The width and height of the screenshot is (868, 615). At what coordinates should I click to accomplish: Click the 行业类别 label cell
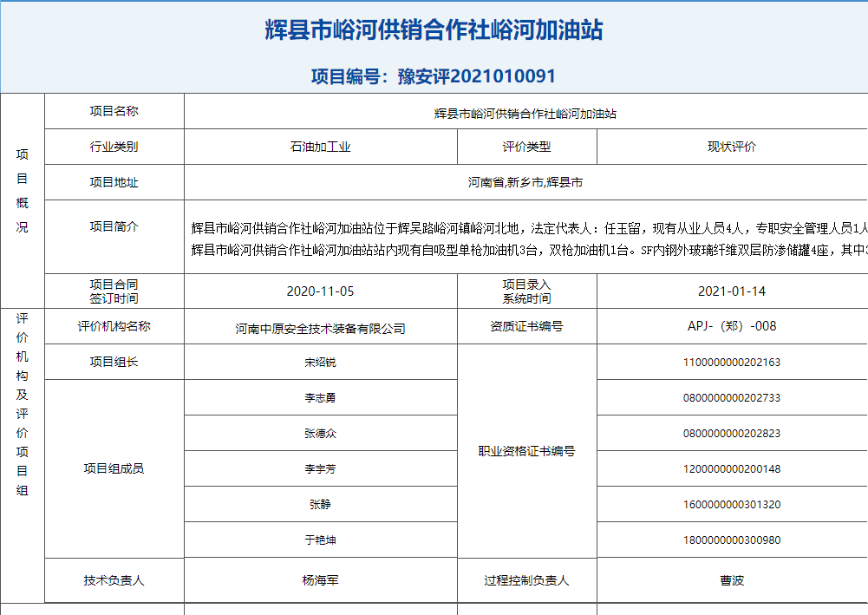coord(114,147)
